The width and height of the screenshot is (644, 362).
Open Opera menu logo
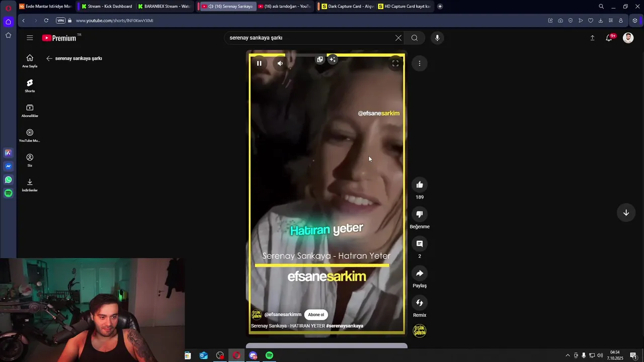click(8, 8)
